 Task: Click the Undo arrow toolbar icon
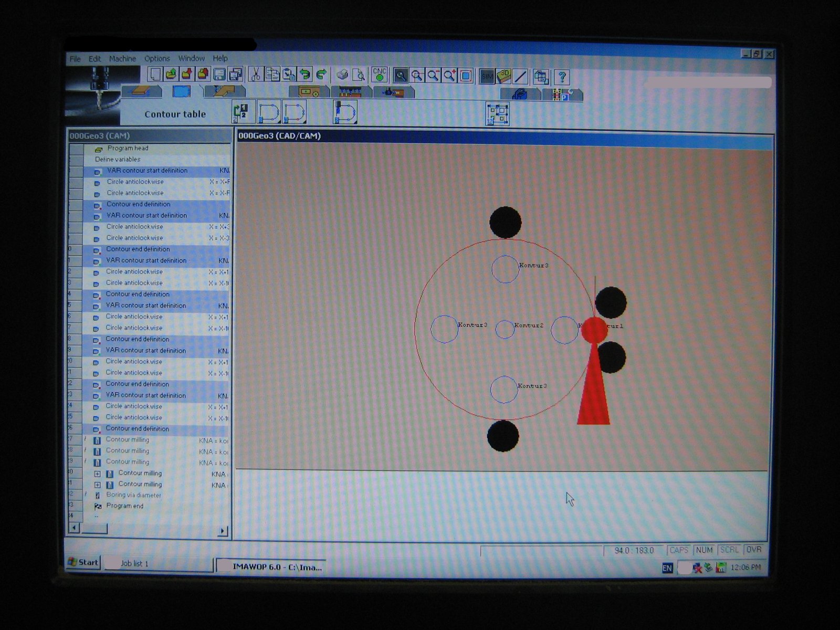click(x=305, y=75)
